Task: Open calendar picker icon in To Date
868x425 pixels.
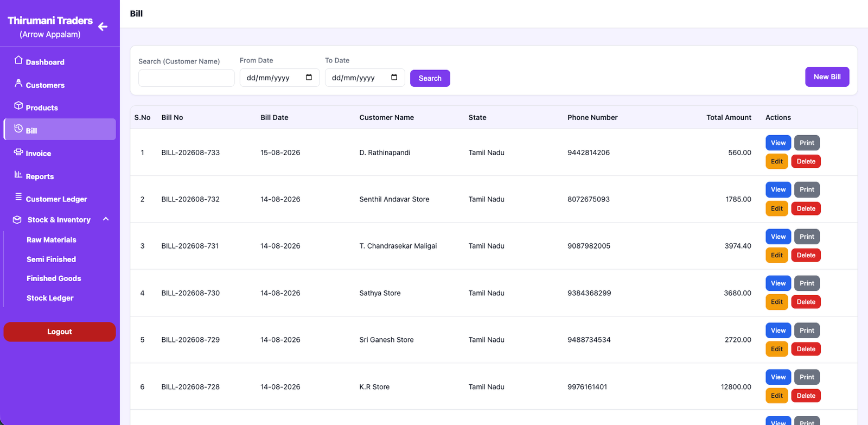Action: pyautogui.click(x=394, y=78)
